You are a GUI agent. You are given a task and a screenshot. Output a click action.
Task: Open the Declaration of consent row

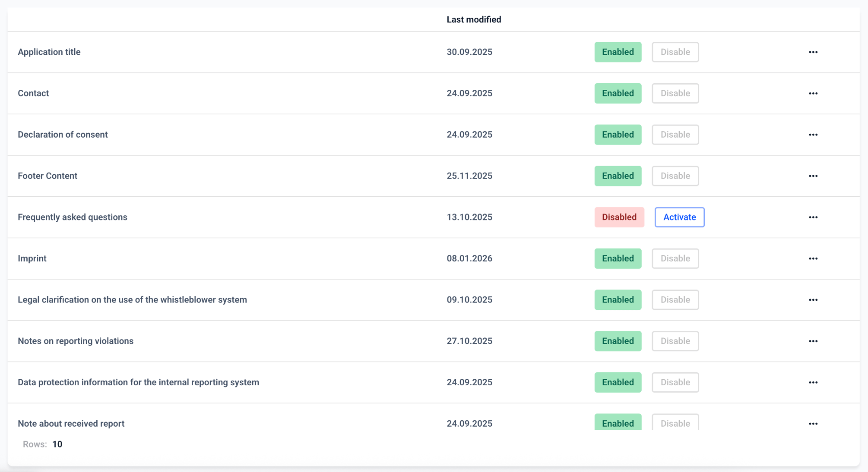[x=434, y=135]
